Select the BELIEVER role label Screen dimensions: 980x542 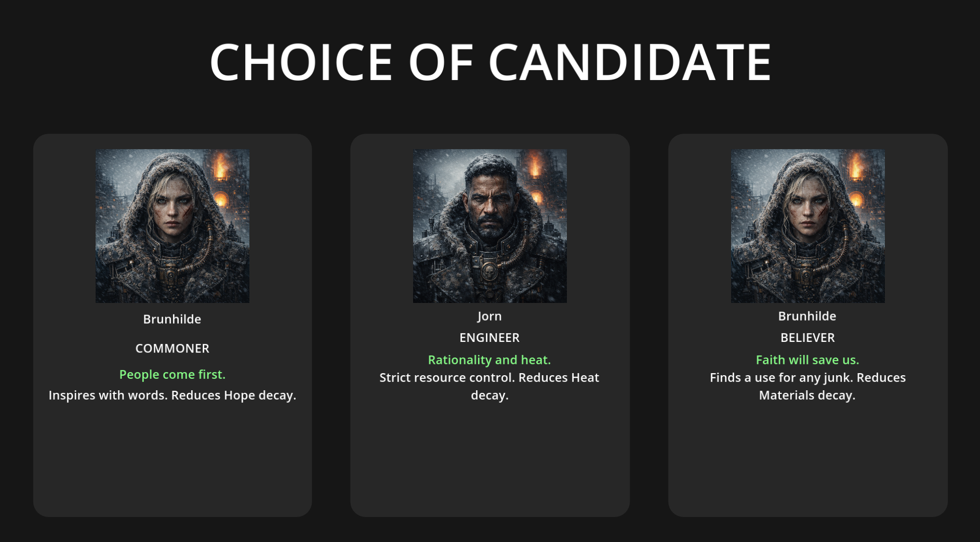[807, 338]
